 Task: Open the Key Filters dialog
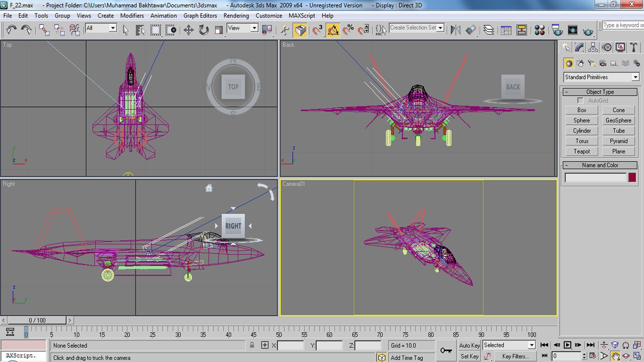(516, 356)
